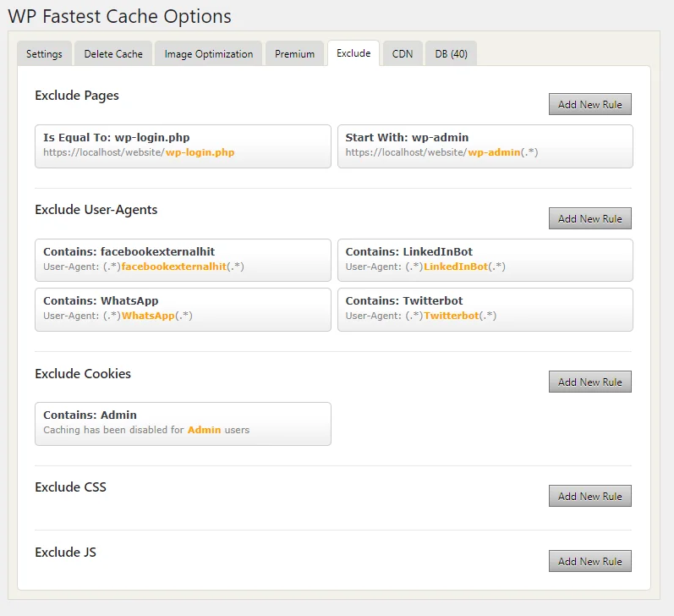The height and width of the screenshot is (616, 674).
Task: Click the wp-login.php URL text
Action: pyautogui.click(x=139, y=152)
